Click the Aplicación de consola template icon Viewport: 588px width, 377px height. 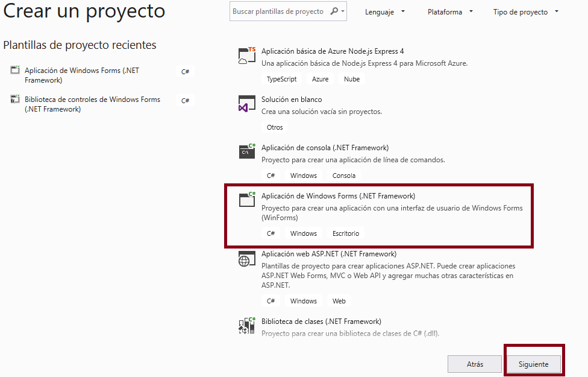(x=247, y=151)
